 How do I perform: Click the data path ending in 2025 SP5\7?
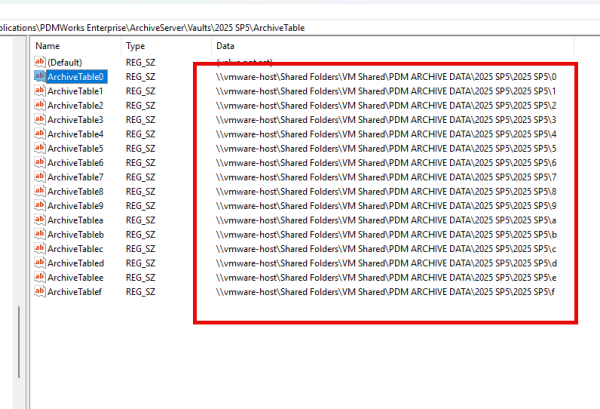(386, 177)
